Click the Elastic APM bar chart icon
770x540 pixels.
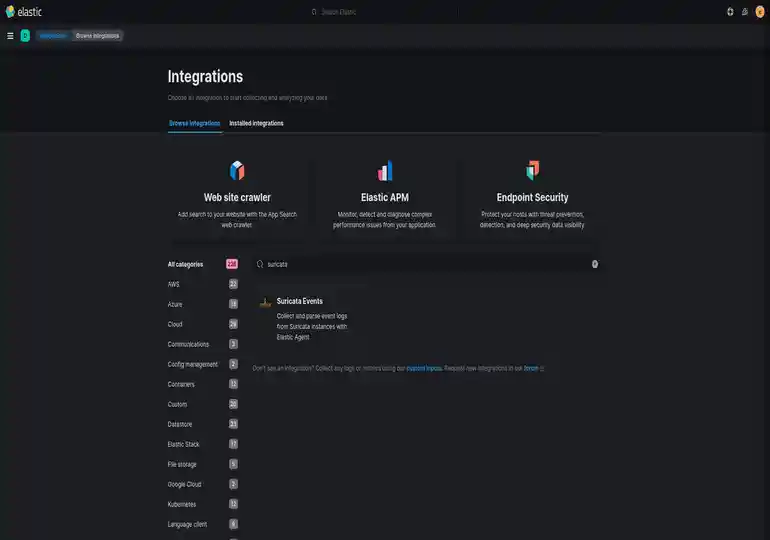(385, 170)
